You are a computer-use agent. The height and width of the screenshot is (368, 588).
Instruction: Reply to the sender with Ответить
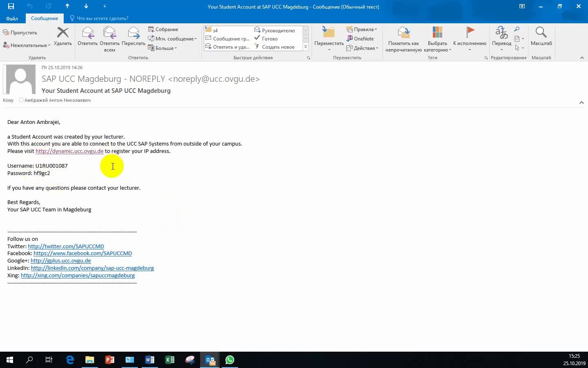point(87,36)
